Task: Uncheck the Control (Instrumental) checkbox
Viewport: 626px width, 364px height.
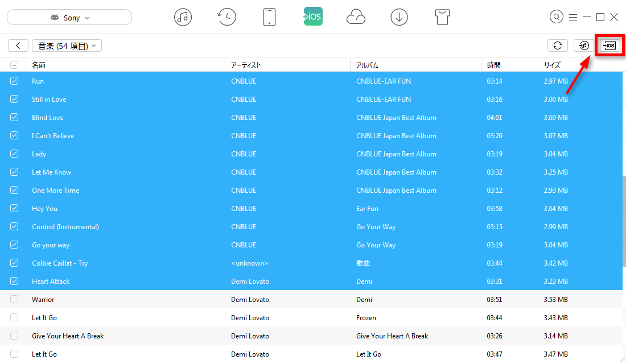Action: pyautogui.click(x=14, y=226)
